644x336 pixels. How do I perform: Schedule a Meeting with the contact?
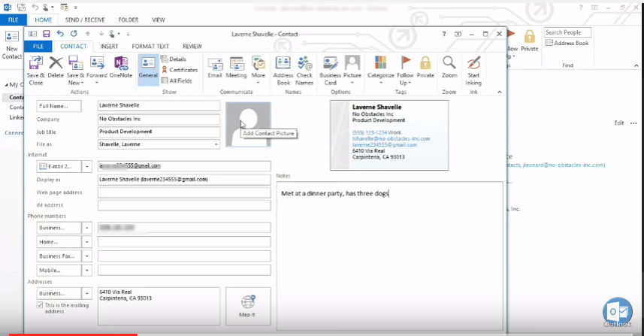236,68
